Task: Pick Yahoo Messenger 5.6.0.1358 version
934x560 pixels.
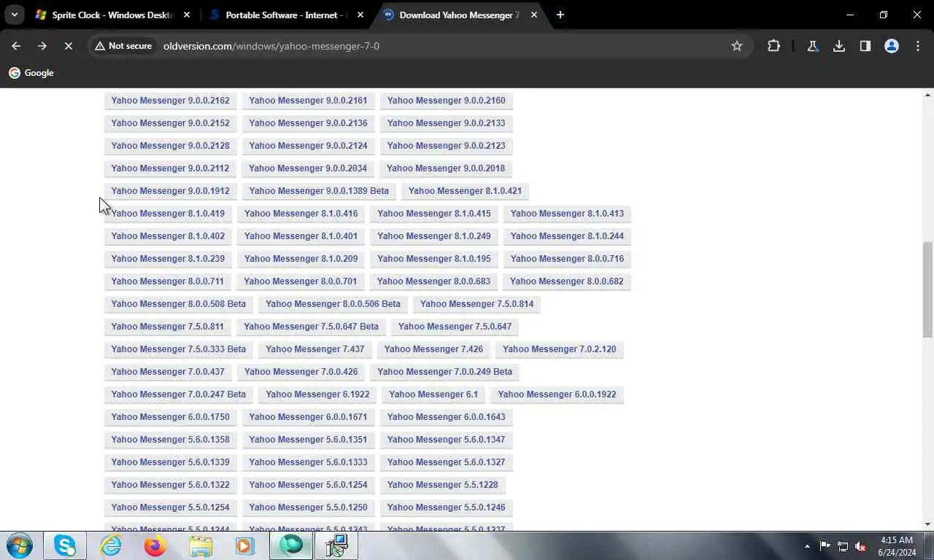Action: (170, 440)
